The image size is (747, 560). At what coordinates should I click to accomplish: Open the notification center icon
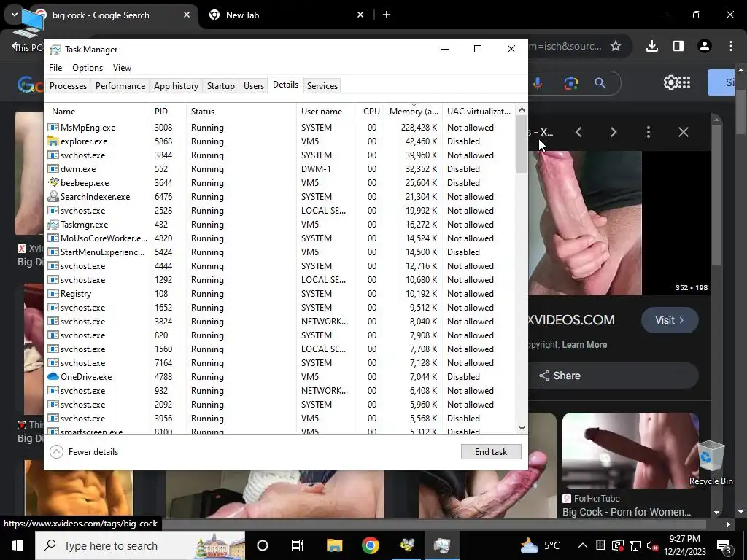724,545
